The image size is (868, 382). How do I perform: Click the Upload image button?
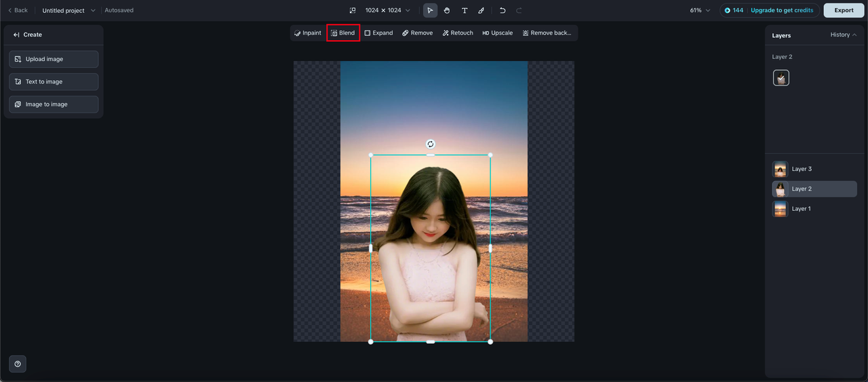click(x=54, y=59)
